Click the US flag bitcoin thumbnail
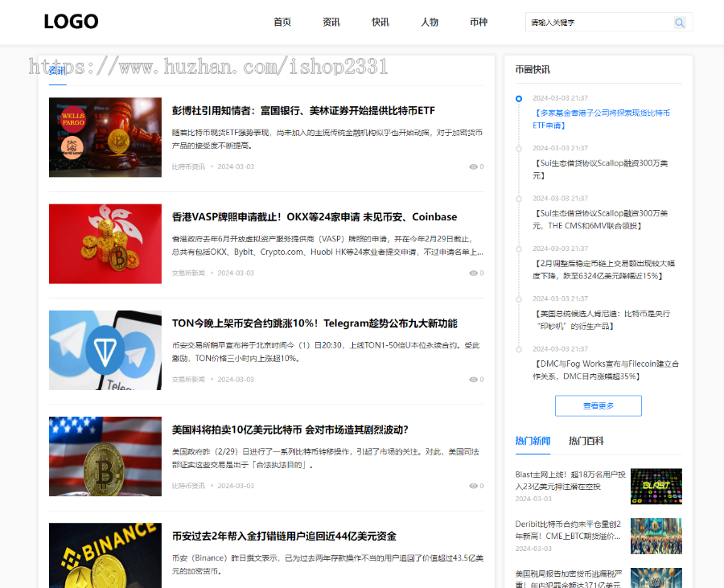 tap(105, 456)
